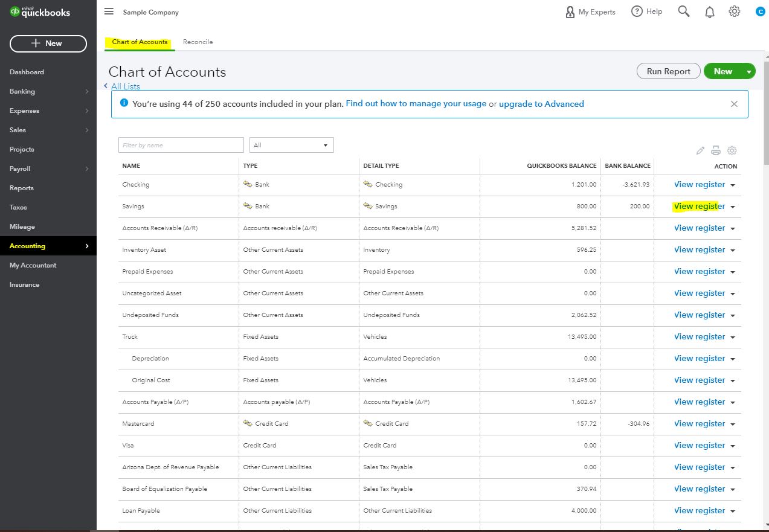Viewport: 769px width, 532px height.
Task: Open the settings gear in top bar
Action: [734, 11]
